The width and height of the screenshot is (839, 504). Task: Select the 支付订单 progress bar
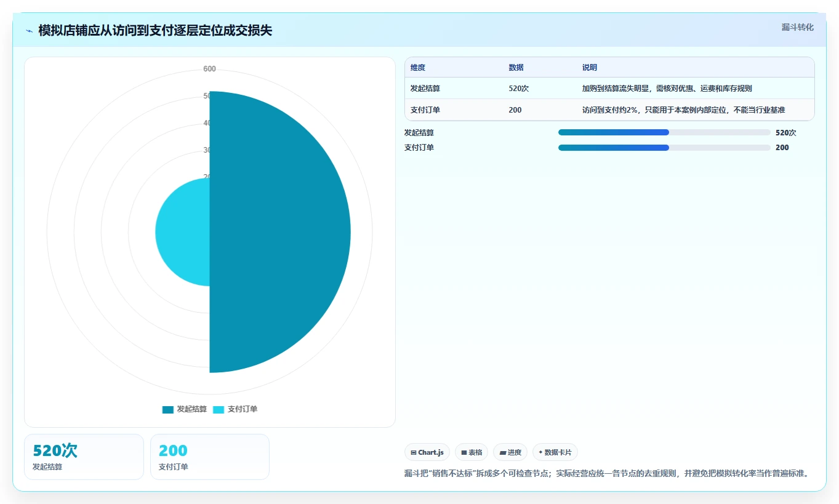664,148
